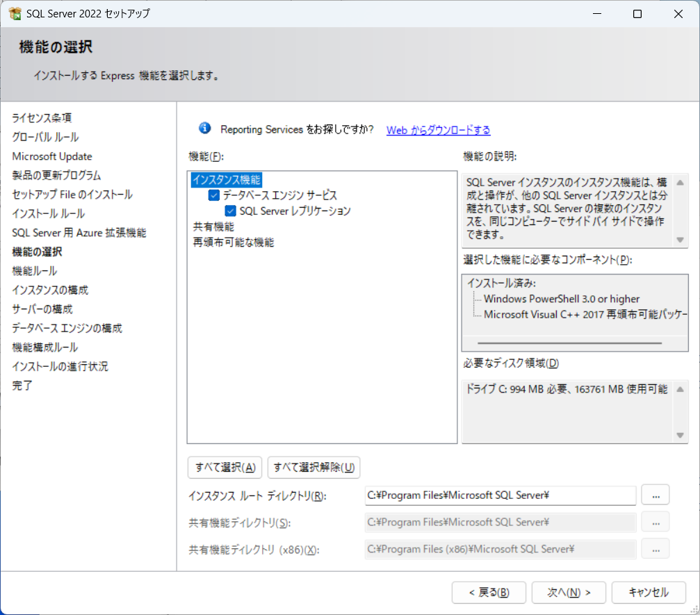This screenshot has height=615, width=700.
Task: Click the instance root directory text field
Action: point(500,495)
